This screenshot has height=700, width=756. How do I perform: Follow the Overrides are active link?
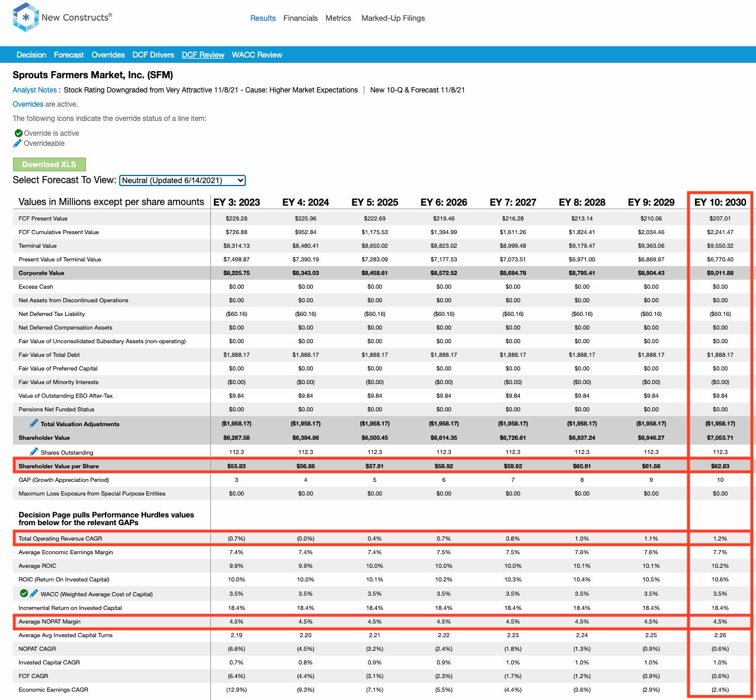point(28,104)
